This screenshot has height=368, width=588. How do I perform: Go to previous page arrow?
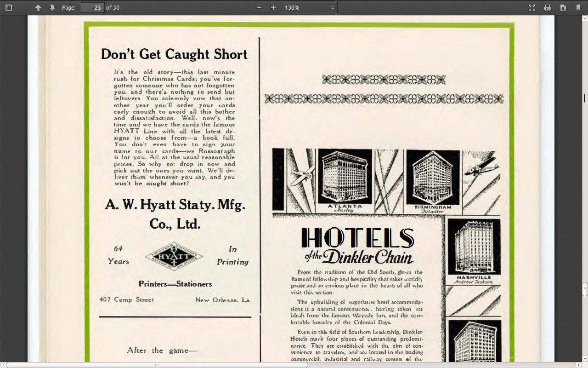click(x=38, y=7)
